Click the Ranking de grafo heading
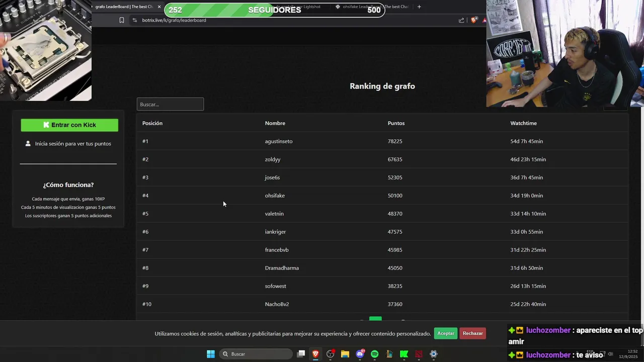This screenshot has width=644, height=362. [x=382, y=86]
